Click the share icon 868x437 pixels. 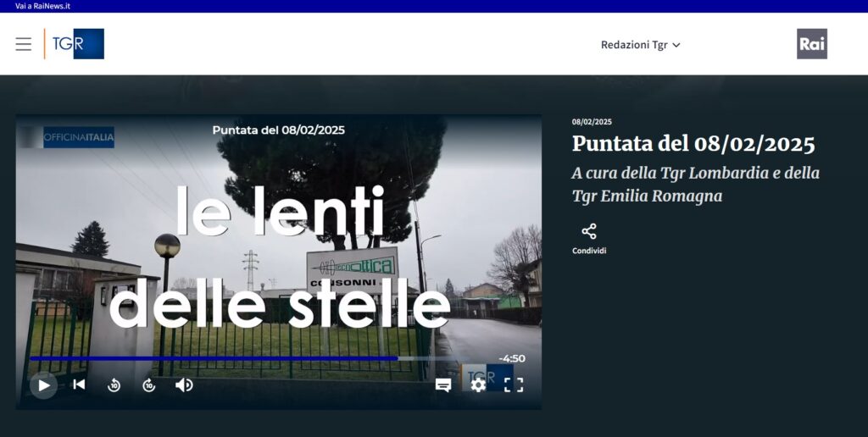tap(589, 231)
